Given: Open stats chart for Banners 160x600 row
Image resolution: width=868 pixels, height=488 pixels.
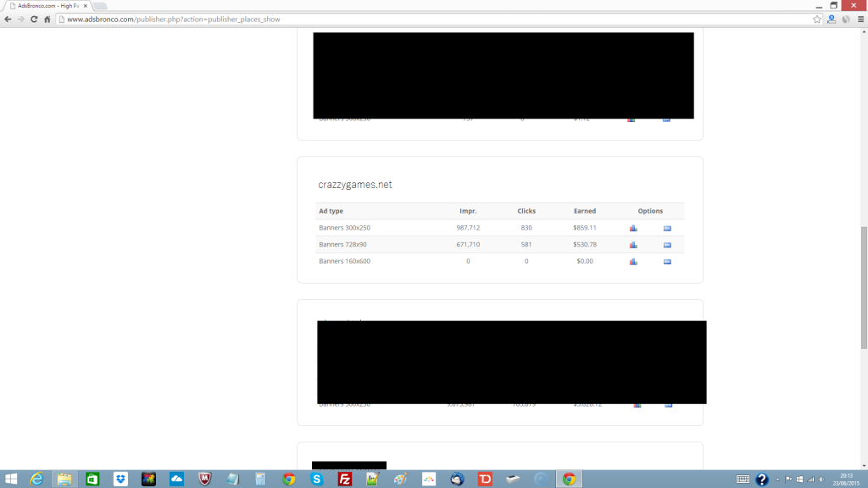Looking at the screenshot, I should 633,261.
